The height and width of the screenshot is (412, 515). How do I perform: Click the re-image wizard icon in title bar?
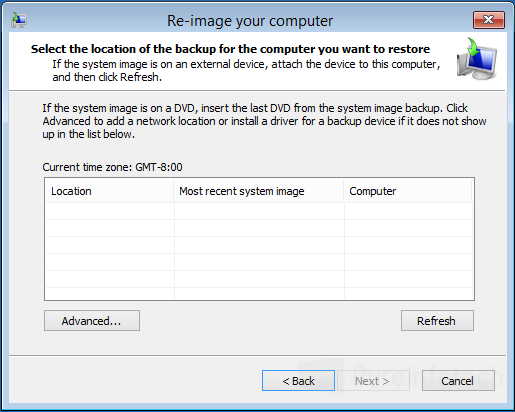(18, 20)
